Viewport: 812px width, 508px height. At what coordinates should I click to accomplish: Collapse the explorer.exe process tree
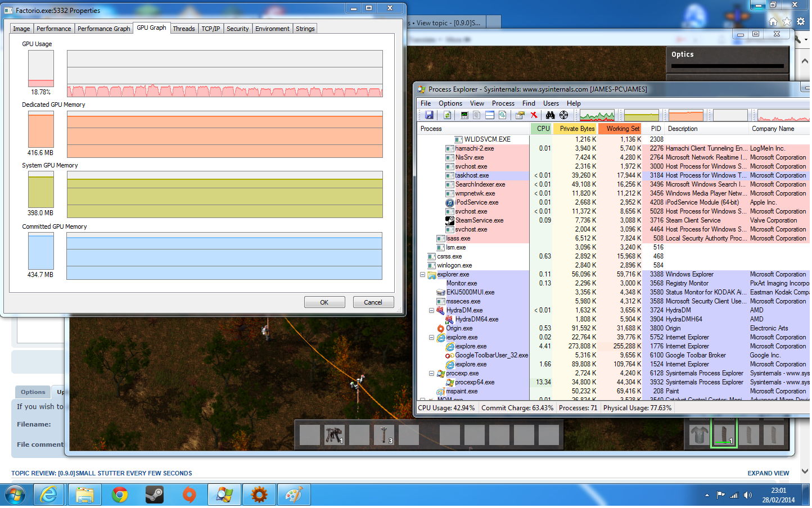click(423, 275)
